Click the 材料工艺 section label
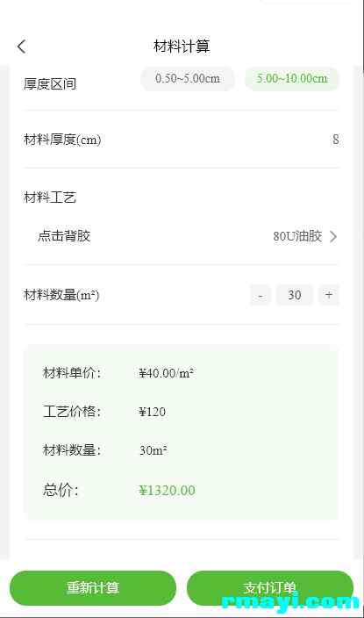 tap(50, 198)
